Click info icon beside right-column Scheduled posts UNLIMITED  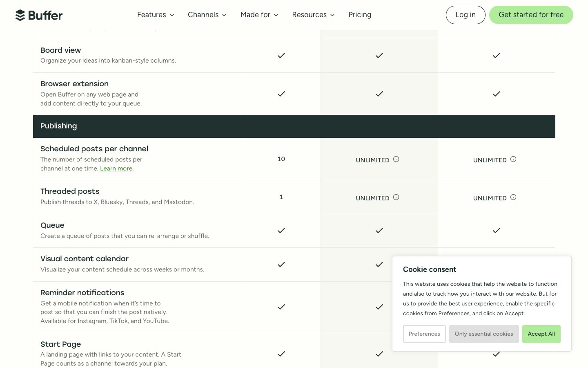[513, 159]
